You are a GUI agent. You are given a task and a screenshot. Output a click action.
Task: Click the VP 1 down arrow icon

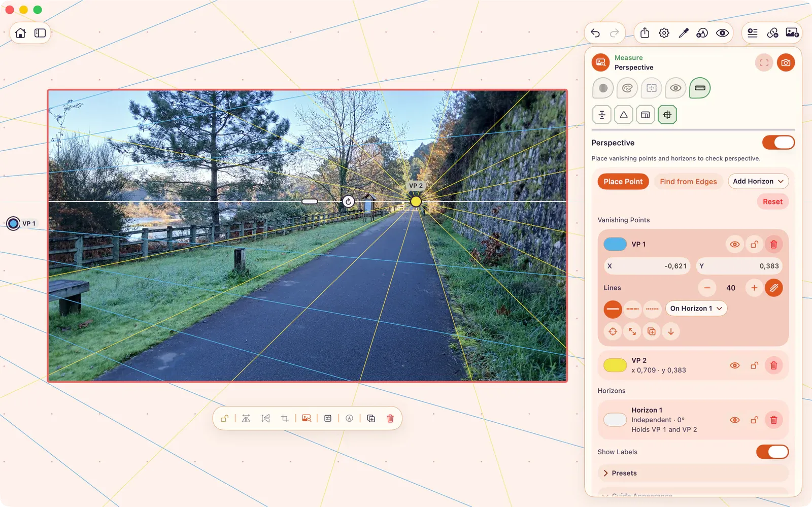[671, 331]
